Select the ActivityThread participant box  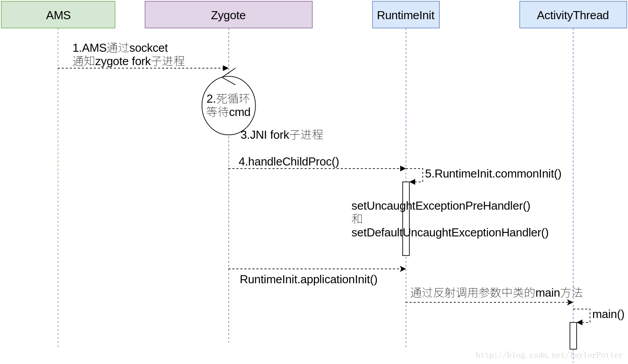tap(573, 15)
